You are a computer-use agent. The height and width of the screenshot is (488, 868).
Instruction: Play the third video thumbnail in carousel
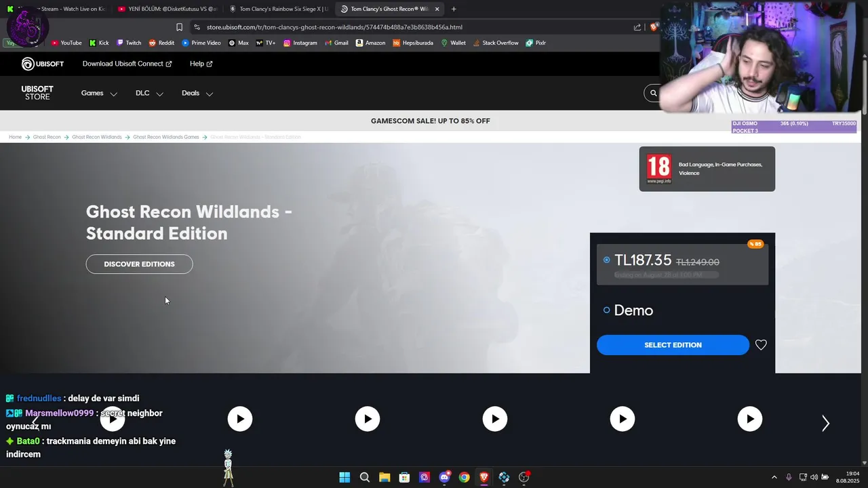368,419
